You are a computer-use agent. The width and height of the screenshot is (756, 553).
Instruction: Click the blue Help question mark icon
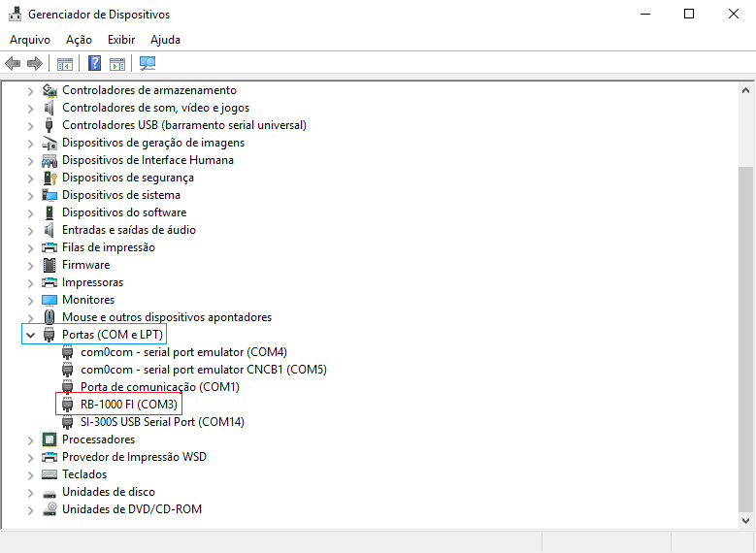(x=95, y=64)
